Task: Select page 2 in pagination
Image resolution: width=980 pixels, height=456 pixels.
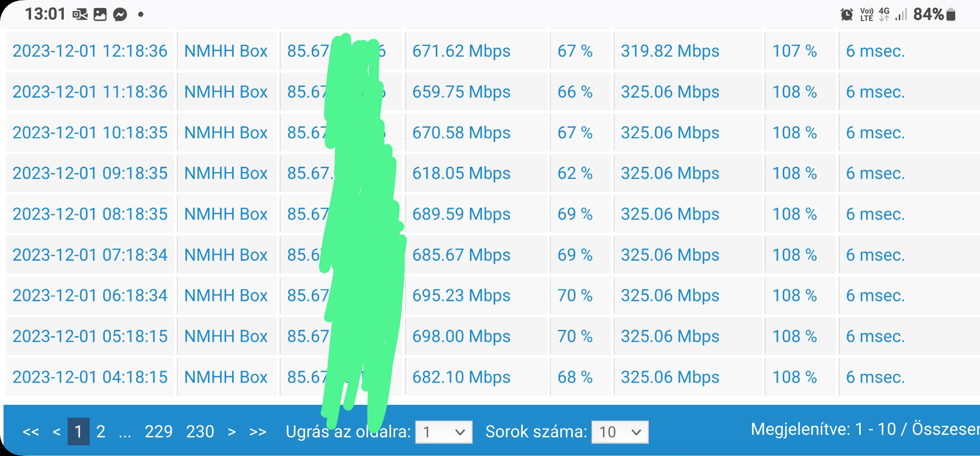Action: pos(101,432)
